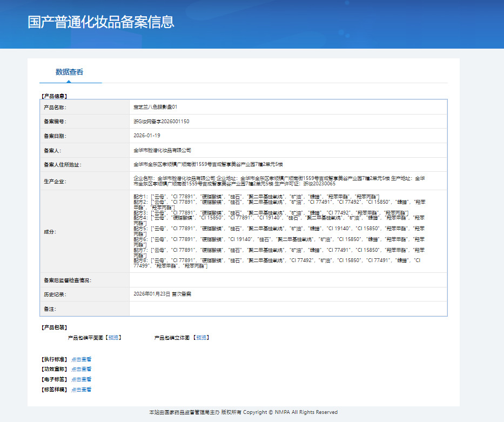Click the 生产企业 details text
The height and width of the screenshot is (422, 504).
point(279,181)
